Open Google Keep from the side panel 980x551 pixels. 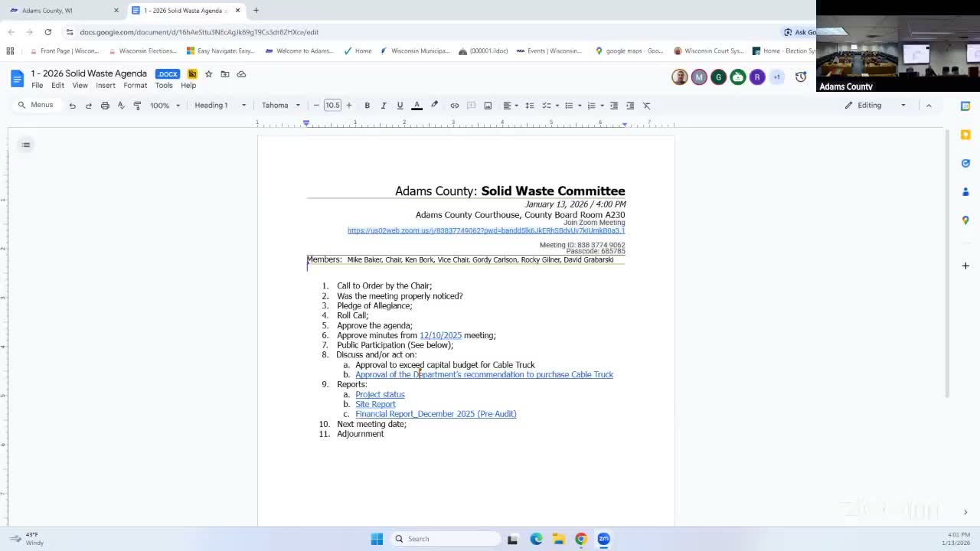[x=965, y=134]
